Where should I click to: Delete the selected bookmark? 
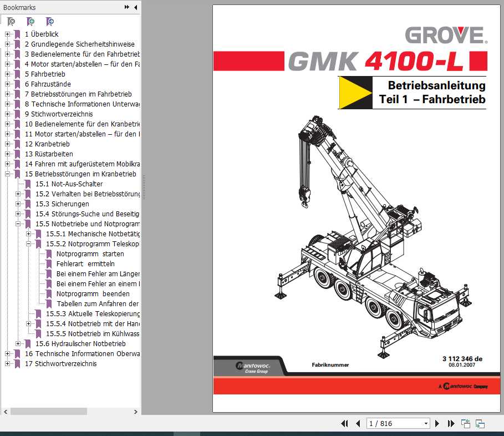coord(11,21)
